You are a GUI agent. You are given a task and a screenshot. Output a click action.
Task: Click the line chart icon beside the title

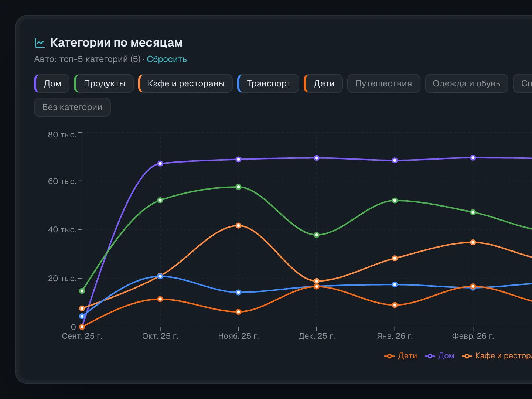click(x=40, y=43)
